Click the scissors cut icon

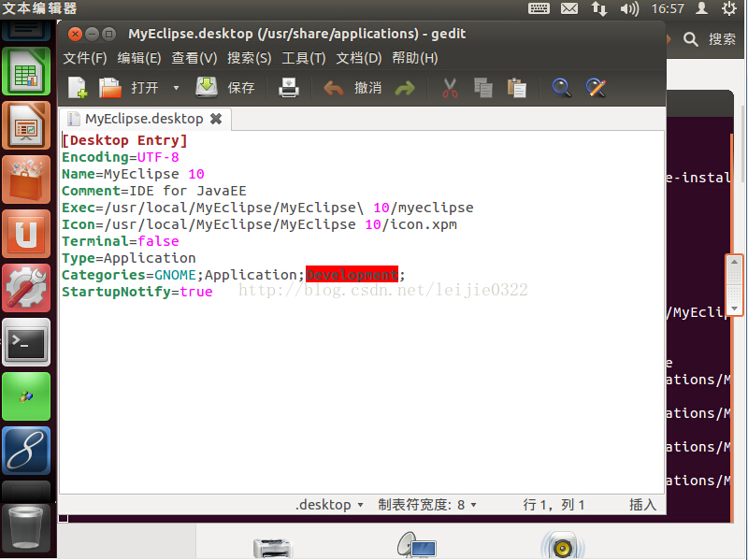(x=450, y=88)
